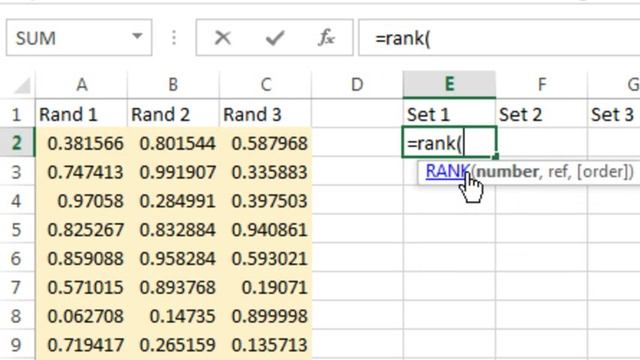Select cell with value 0.801544
Image resolution: width=640 pixels, height=360 pixels.
pyautogui.click(x=173, y=143)
